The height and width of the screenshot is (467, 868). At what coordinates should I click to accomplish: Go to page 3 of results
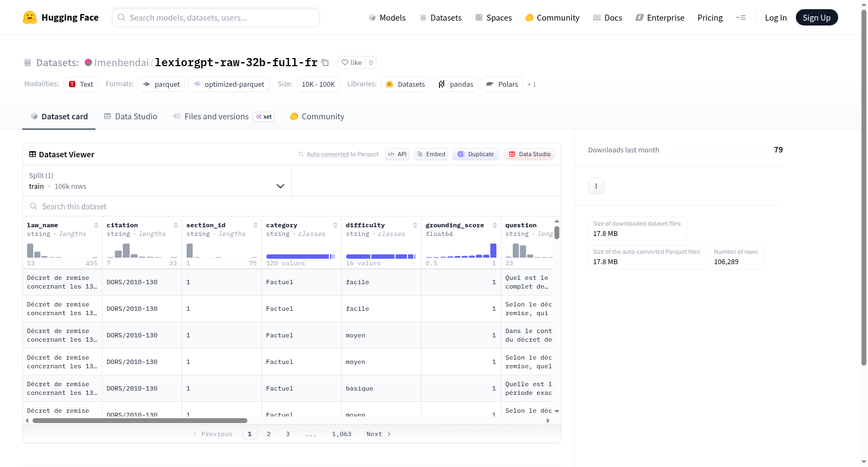click(288, 434)
